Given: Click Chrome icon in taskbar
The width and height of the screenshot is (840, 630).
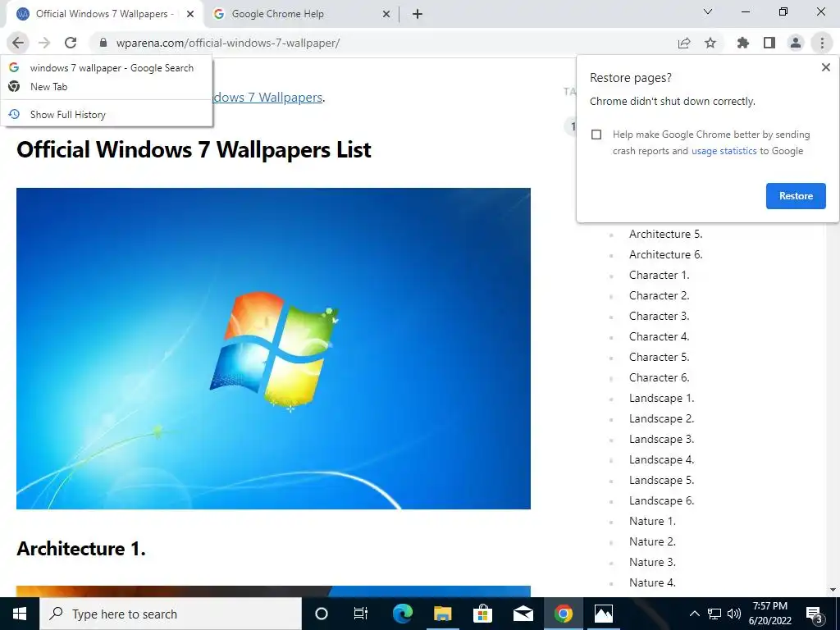Looking at the screenshot, I should [563, 614].
